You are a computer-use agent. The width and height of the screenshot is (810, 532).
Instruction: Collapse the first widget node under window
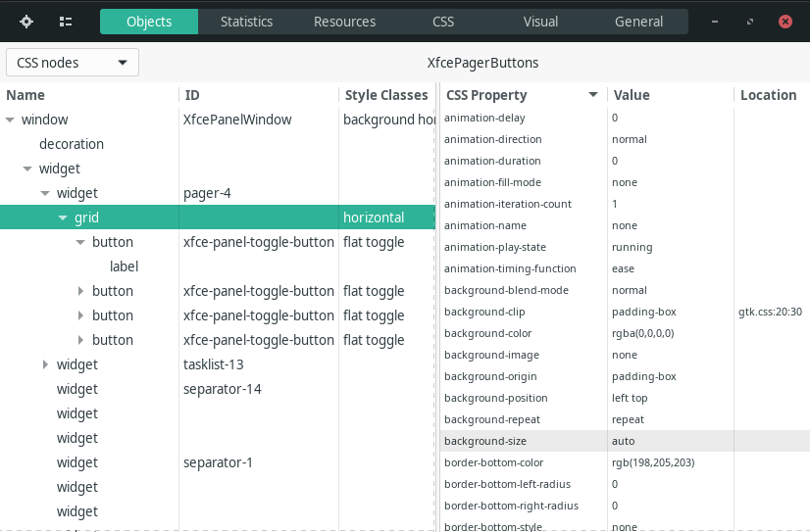tap(27, 169)
